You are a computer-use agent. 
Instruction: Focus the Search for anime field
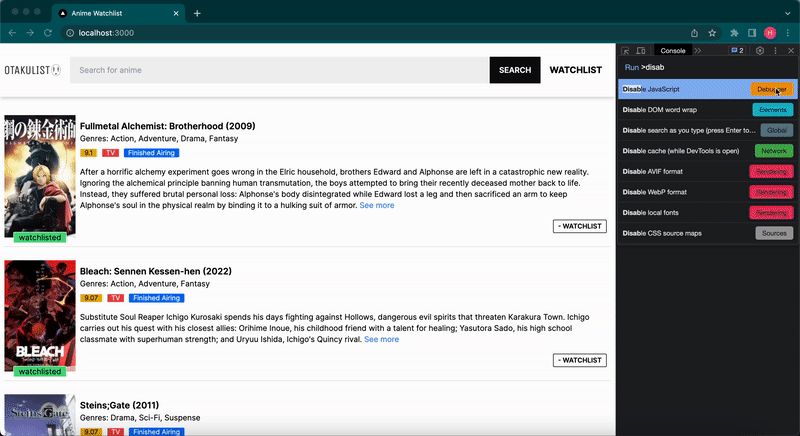click(280, 70)
